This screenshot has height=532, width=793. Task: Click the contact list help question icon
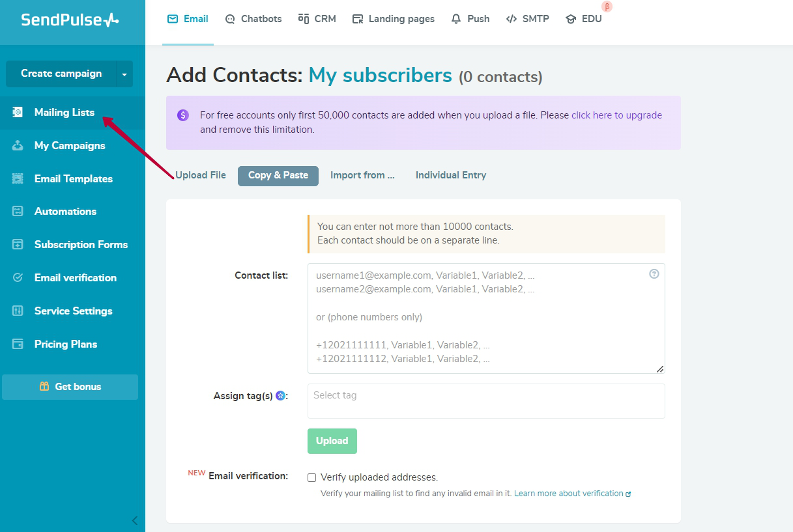(654, 274)
